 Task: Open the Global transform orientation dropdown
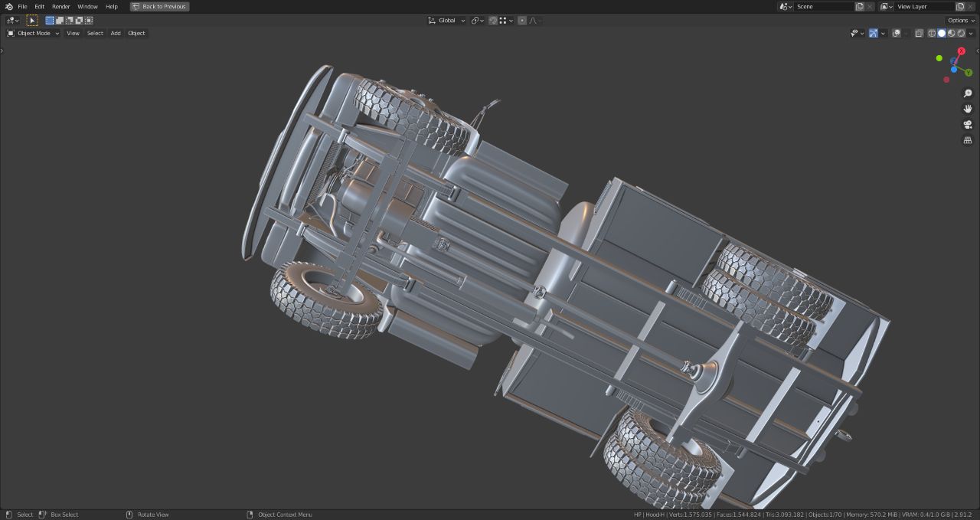(x=446, y=21)
